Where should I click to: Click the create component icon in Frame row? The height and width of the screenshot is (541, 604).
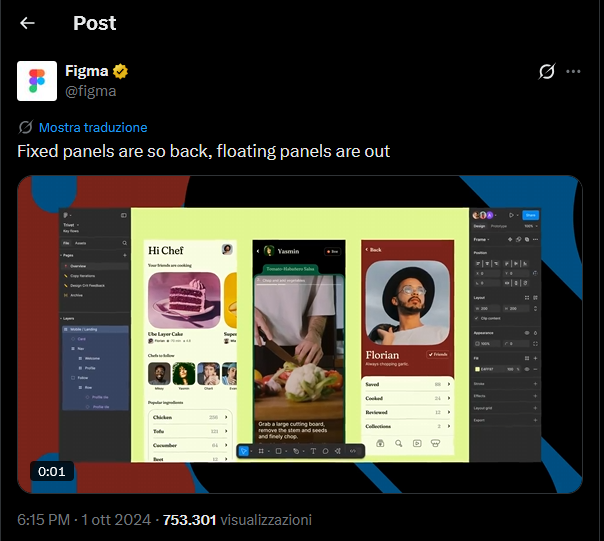[510, 240]
